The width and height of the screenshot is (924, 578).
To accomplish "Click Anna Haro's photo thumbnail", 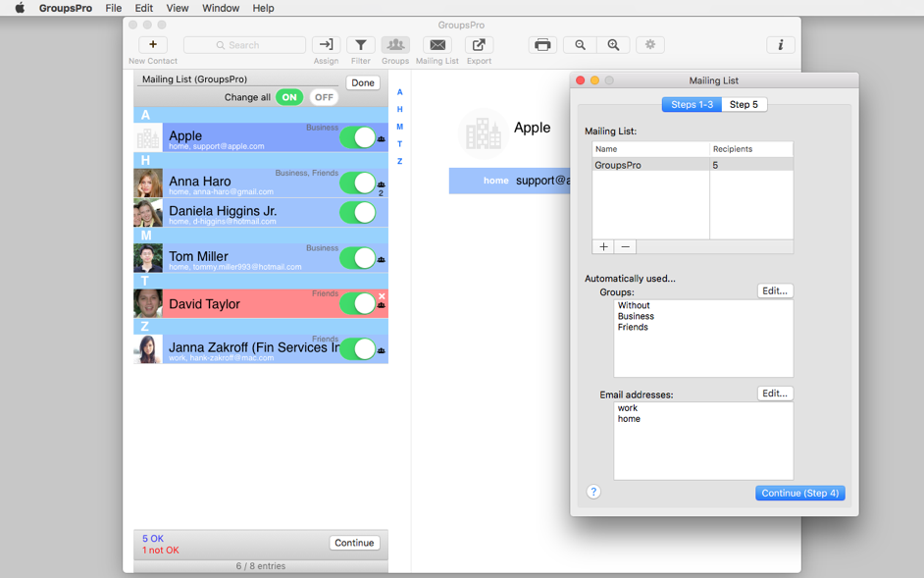I will point(148,183).
